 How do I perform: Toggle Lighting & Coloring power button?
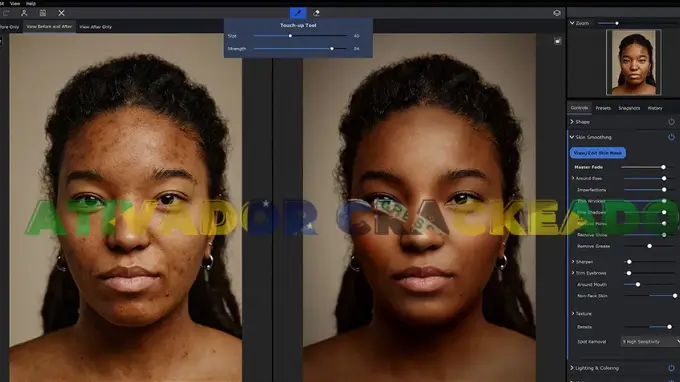(x=671, y=368)
